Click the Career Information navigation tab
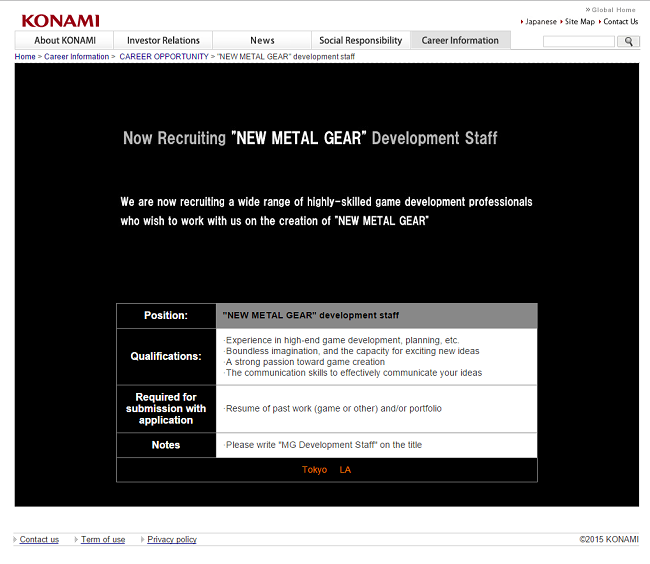The width and height of the screenshot is (650, 564). 460,40
